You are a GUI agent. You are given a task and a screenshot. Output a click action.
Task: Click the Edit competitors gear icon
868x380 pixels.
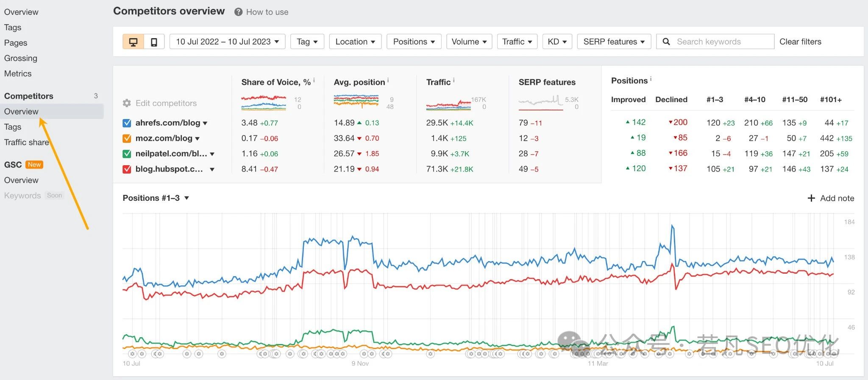click(127, 103)
